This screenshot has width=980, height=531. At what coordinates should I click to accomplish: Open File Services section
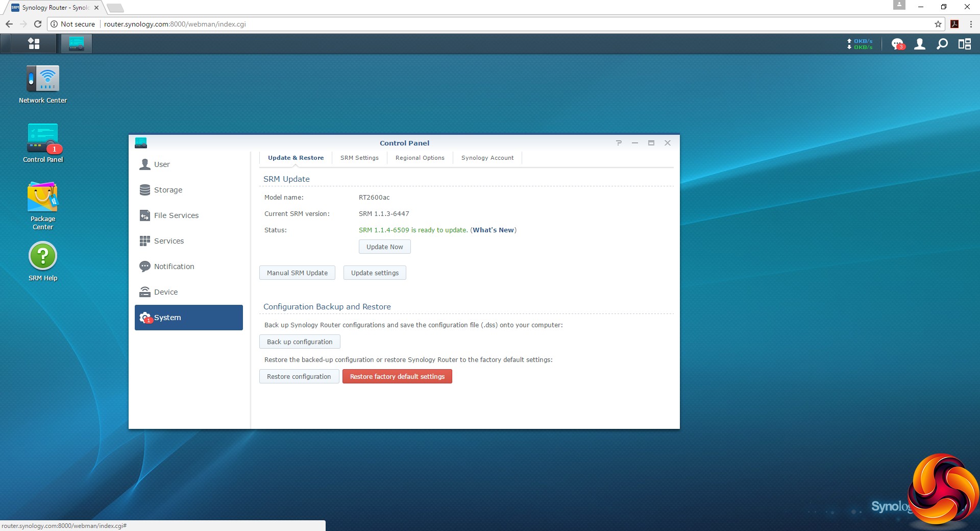[189, 215]
